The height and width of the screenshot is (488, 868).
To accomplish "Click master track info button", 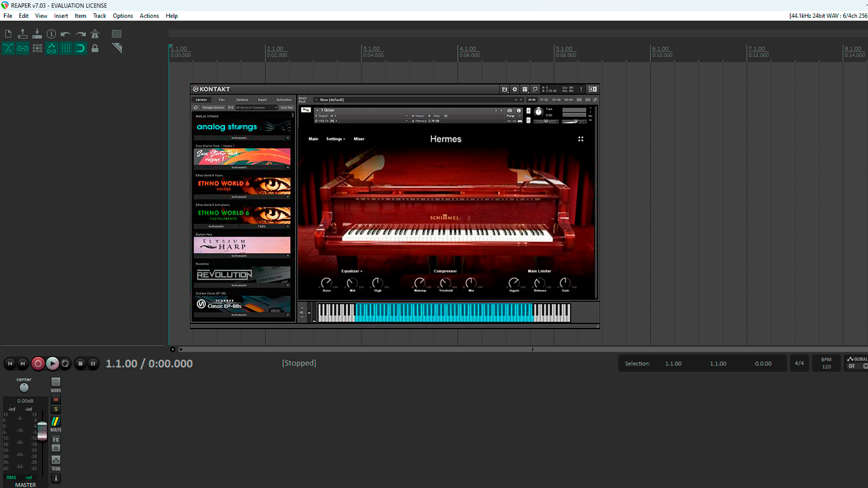I will click(56, 478).
